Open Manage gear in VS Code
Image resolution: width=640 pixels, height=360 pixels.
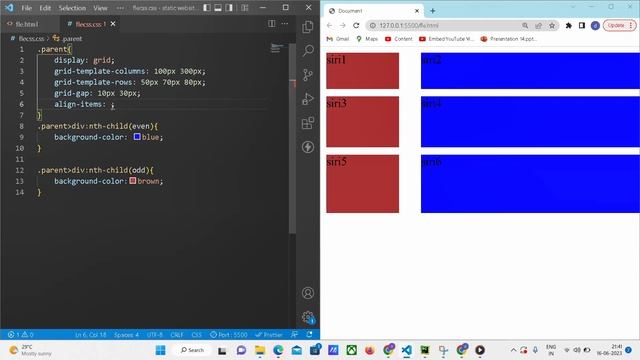(308, 317)
